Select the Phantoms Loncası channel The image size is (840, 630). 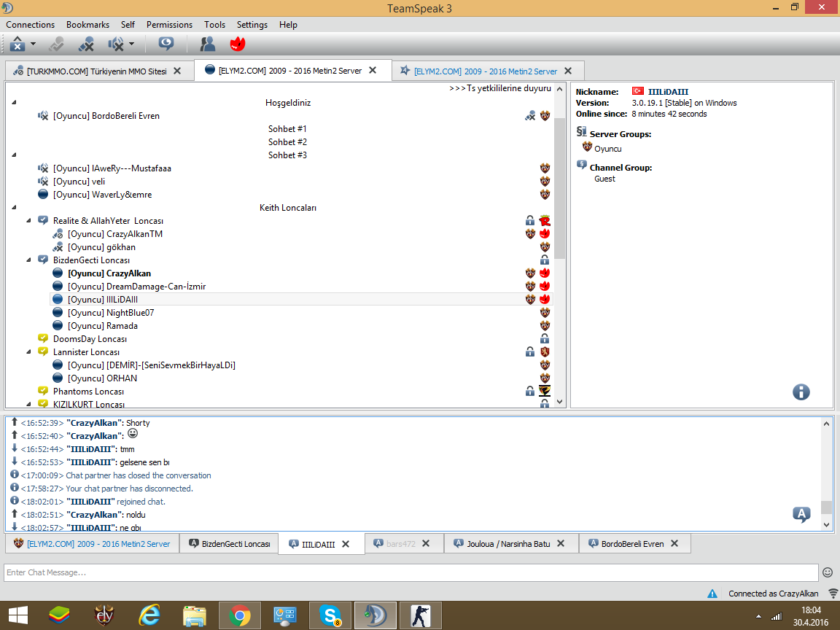click(x=88, y=392)
